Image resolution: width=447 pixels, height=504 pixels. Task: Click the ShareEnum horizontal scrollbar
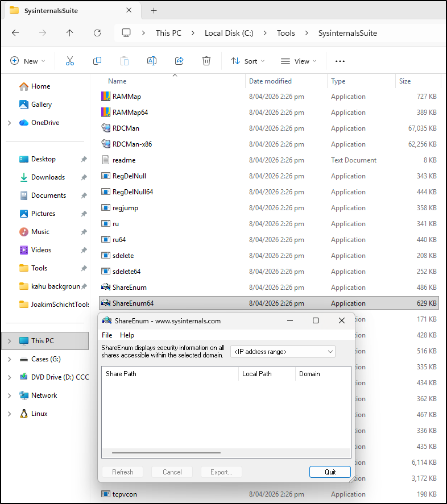point(167,452)
